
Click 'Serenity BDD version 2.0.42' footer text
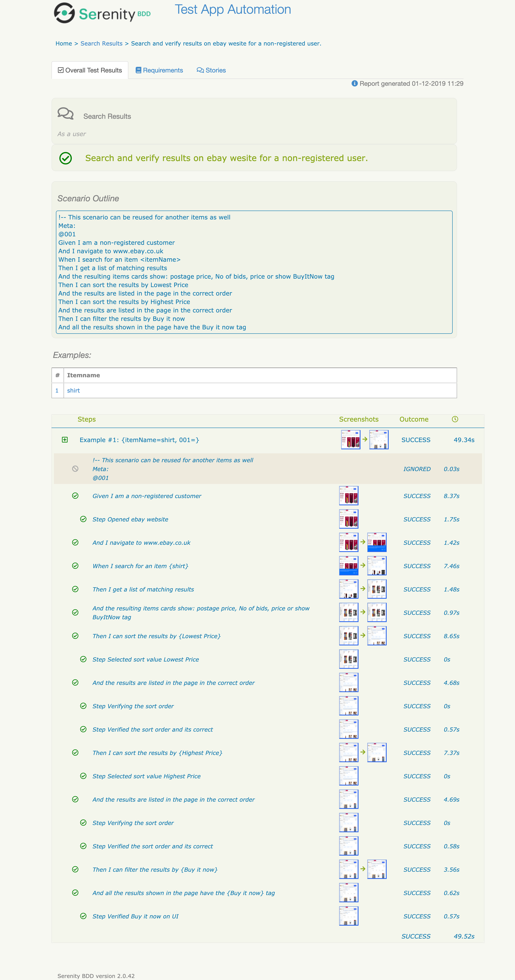click(x=96, y=976)
